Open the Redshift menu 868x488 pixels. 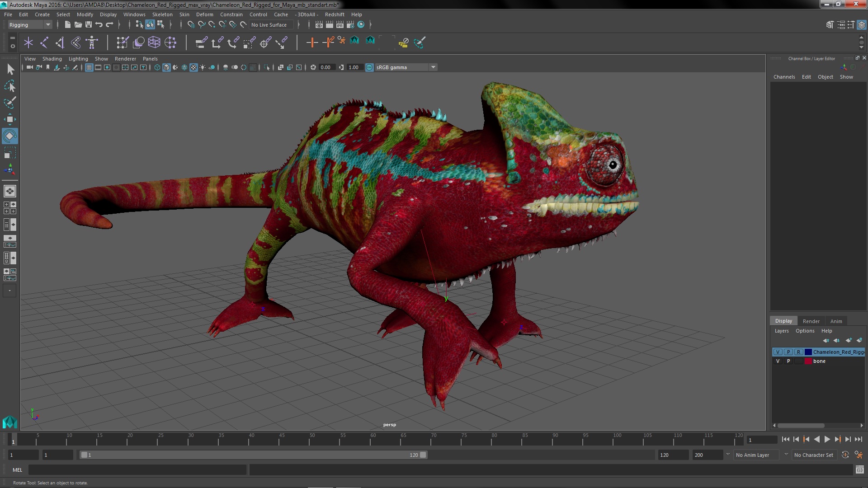335,14
